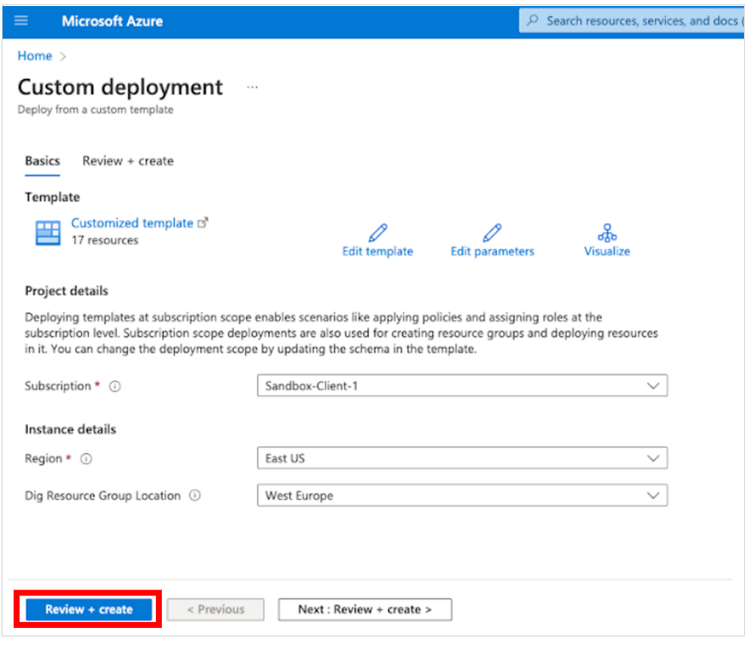This screenshot has height=645, width=750.
Task: Go to Home breadcrumb link
Action: [x=34, y=56]
